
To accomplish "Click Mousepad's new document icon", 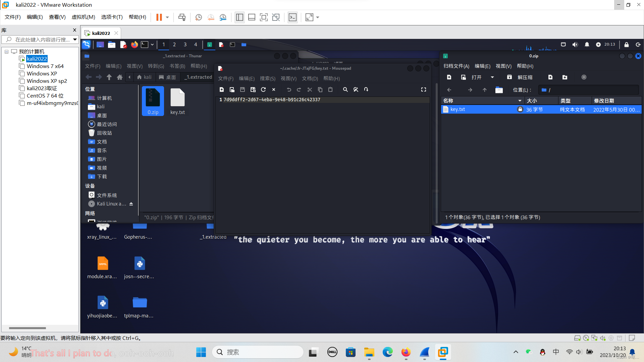I will pos(221,89).
